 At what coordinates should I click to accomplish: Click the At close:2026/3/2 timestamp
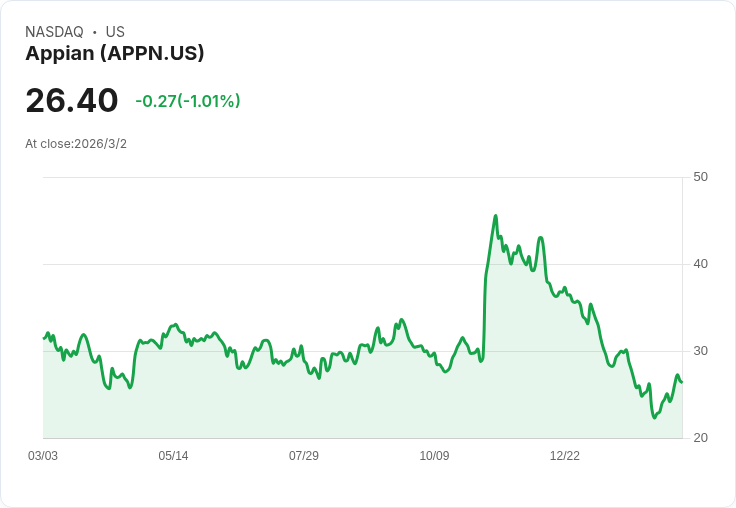[x=76, y=144]
